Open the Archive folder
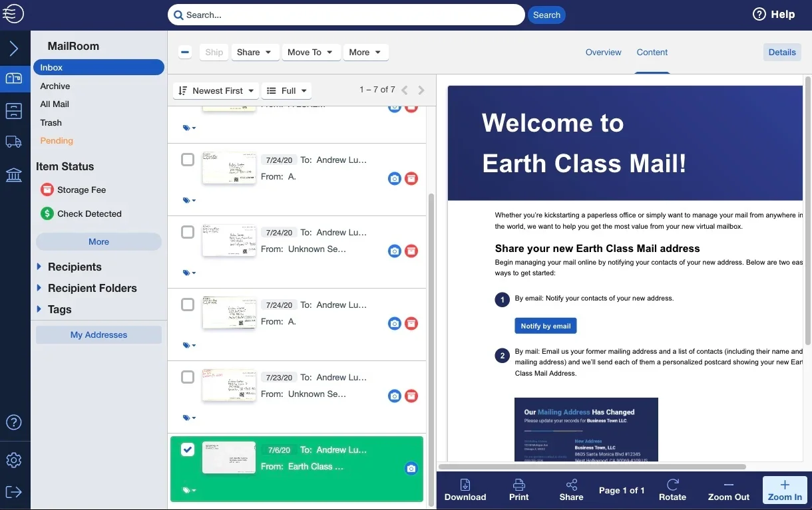This screenshot has width=812, height=510. [55, 86]
